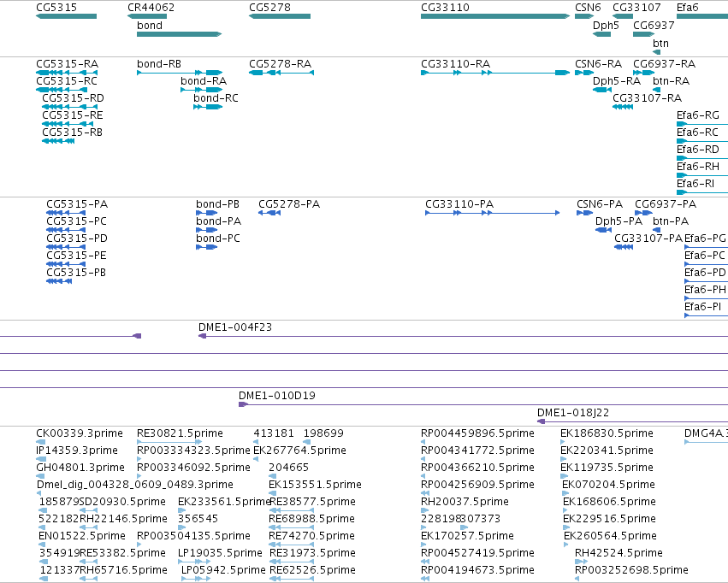
Task: Click the CG5278 gene feature
Action: [x=280, y=16]
